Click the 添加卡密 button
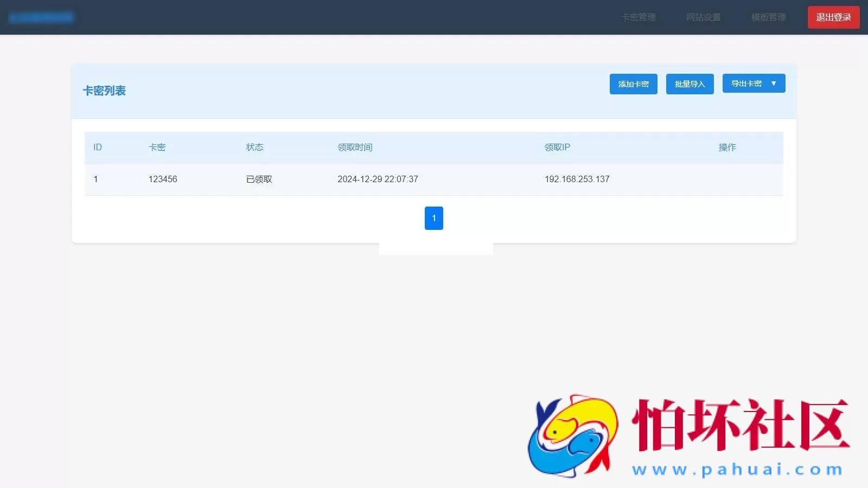Screen dimensions: 868x488 [x=633, y=84]
